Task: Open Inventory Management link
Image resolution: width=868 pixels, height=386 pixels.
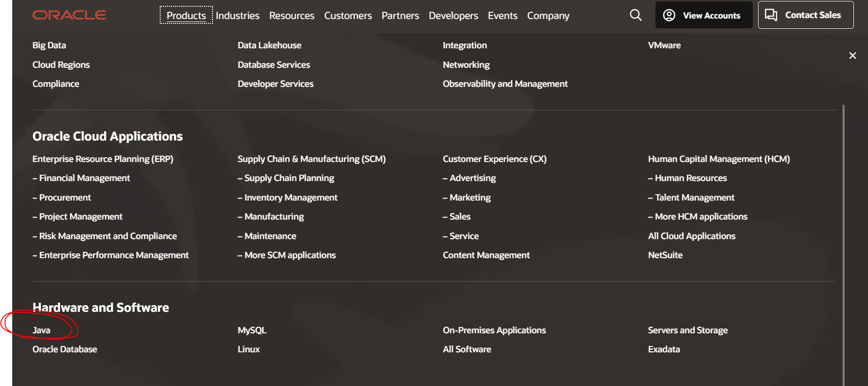Action: click(287, 198)
